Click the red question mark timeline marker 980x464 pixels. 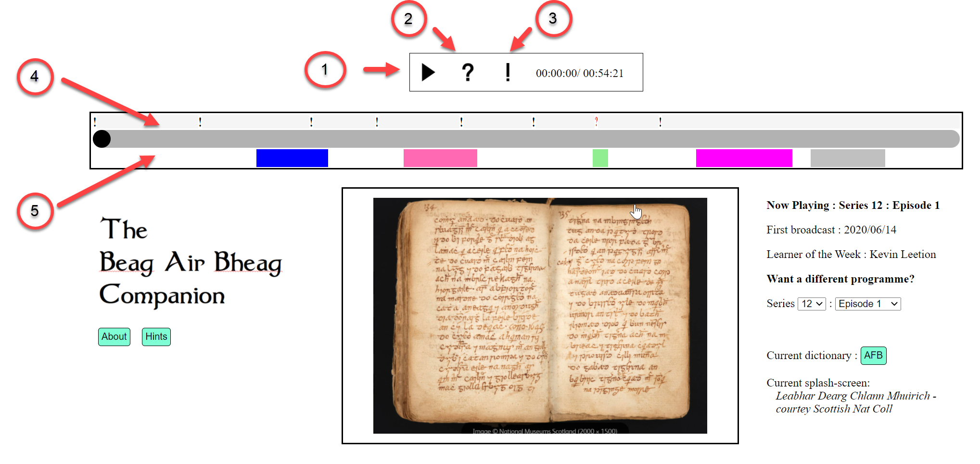click(x=596, y=121)
